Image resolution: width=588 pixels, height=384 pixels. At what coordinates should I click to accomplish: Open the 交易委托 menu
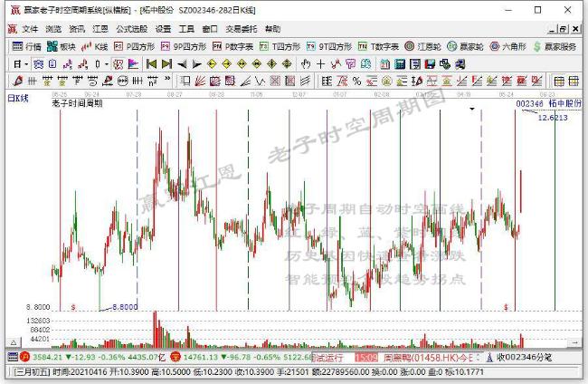(x=242, y=29)
